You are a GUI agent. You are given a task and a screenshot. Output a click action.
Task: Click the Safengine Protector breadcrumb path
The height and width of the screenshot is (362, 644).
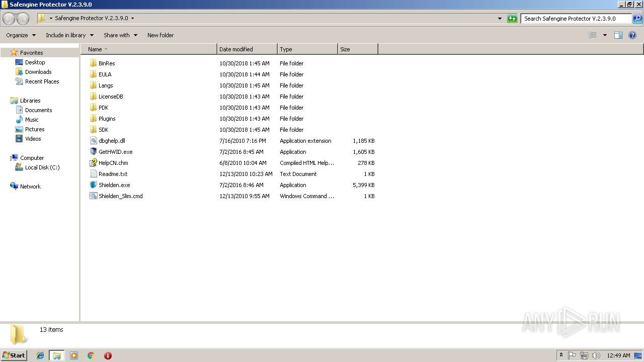click(x=92, y=19)
